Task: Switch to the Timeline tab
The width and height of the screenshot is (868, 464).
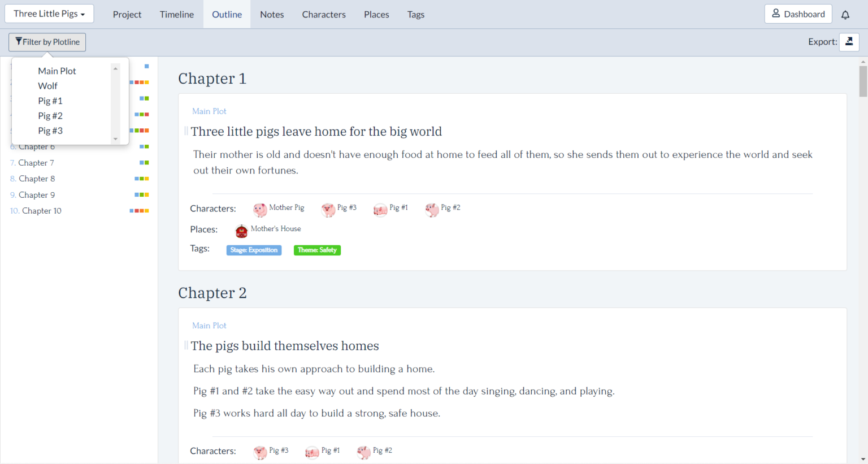Action: (176, 15)
